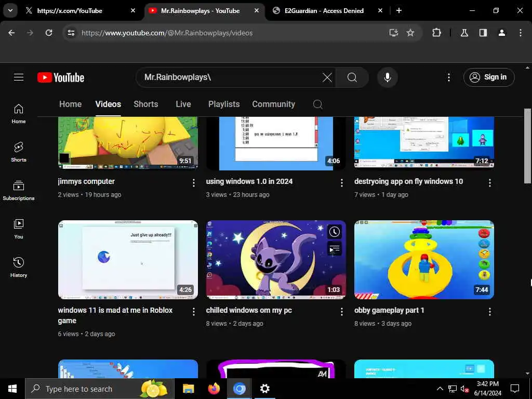Open Shorts in the left sidebar
532x399 pixels.
(x=19, y=152)
